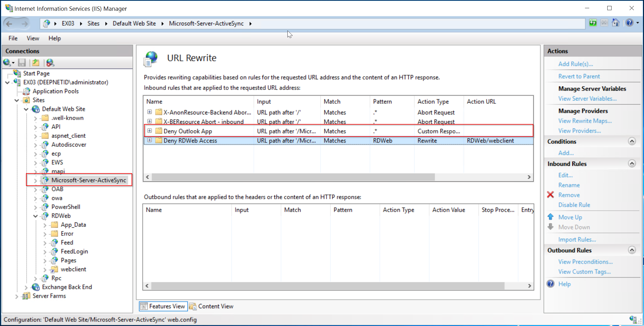Click the inbound rules horizontal scrollbar

coord(293,177)
